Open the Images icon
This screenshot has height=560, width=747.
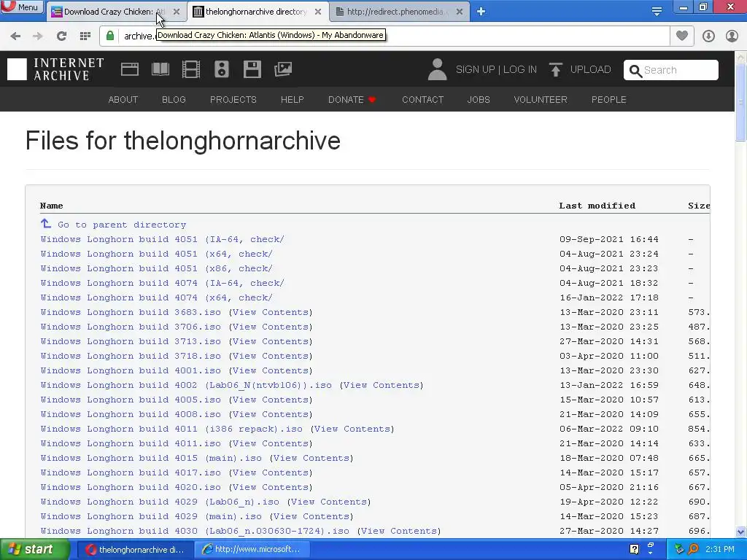[x=283, y=69]
